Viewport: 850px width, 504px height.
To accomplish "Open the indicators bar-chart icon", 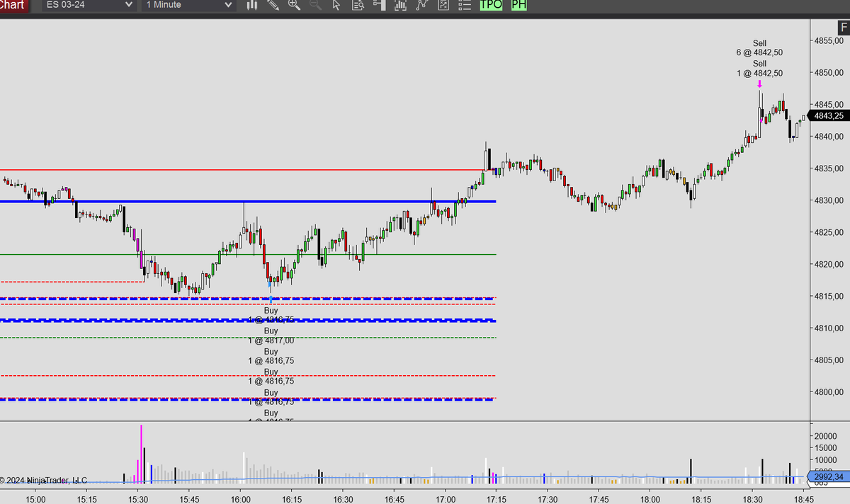I will pyautogui.click(x=401, y=5).
